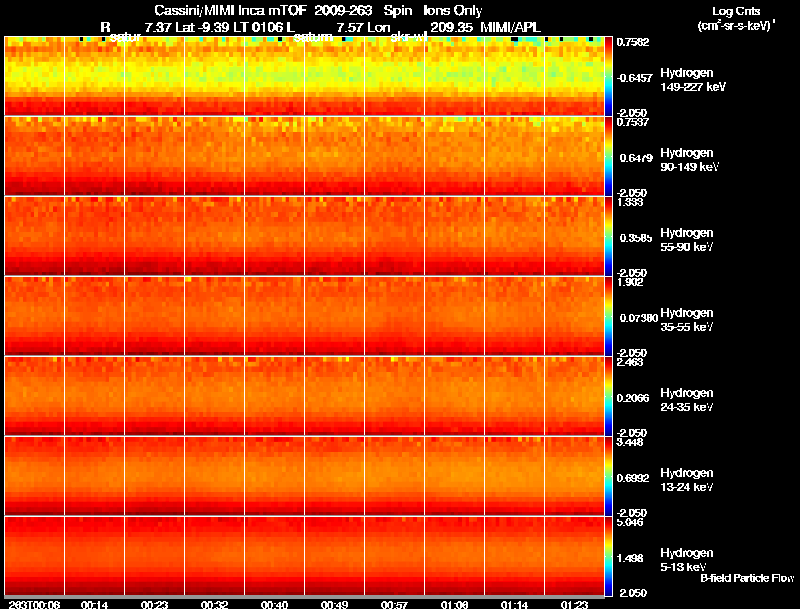This screenshot has width=800, height=609.
Task: Click the B-field Particle Flow label
Action: click(747, 578)
